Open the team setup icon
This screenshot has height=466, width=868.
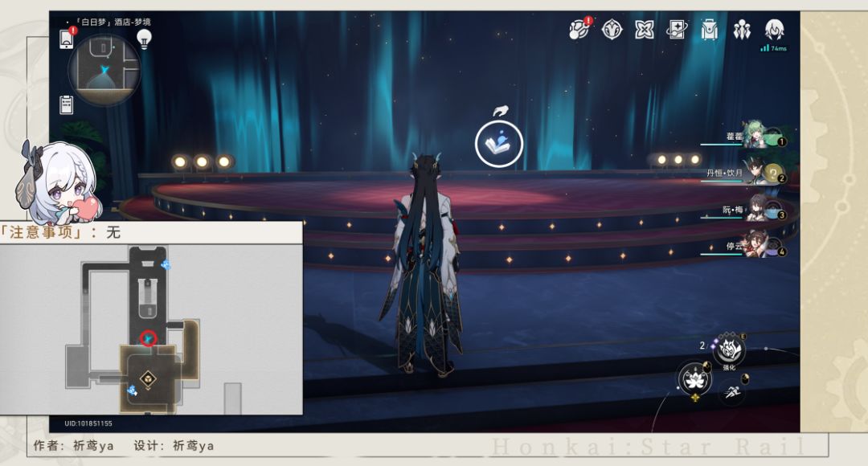tap(742, 30)
